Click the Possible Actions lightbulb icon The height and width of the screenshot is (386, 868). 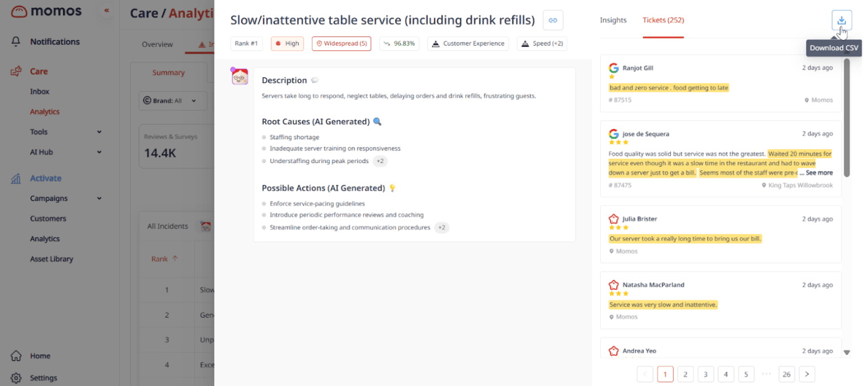point(393,188)
